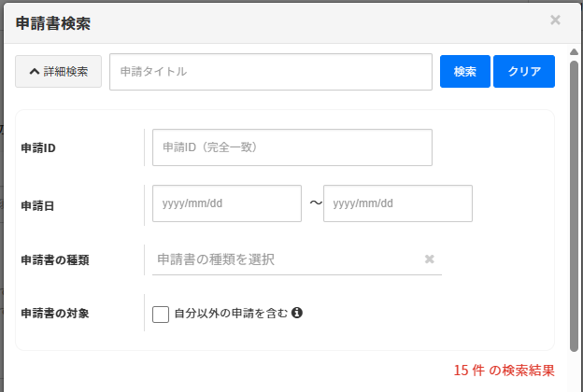This screenshot has height=392, width=583.
Task: Click the red 15 件 の検索結果 text
Action: (505, 371)
